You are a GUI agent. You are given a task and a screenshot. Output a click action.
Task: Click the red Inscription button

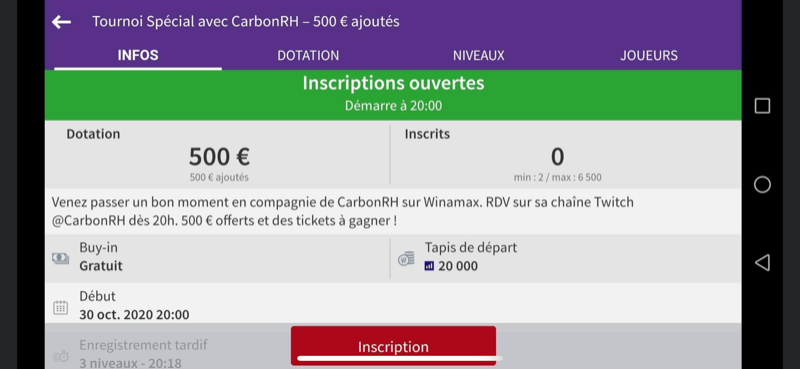[x=393, y=346]
